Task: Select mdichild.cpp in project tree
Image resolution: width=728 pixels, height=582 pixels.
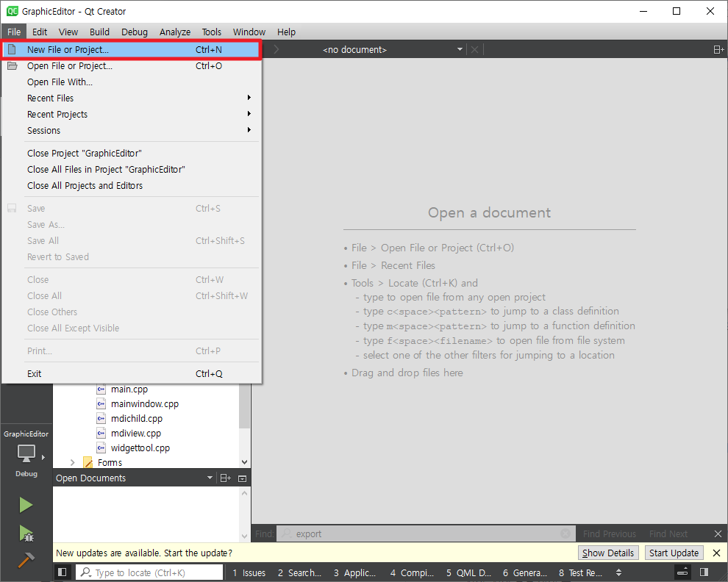Action: coord(137,419)
